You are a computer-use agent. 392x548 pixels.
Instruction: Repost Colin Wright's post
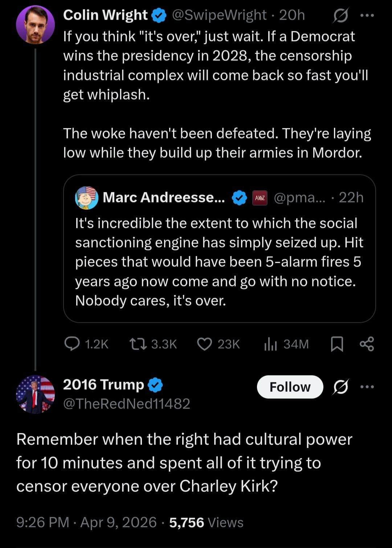[138, 344]
